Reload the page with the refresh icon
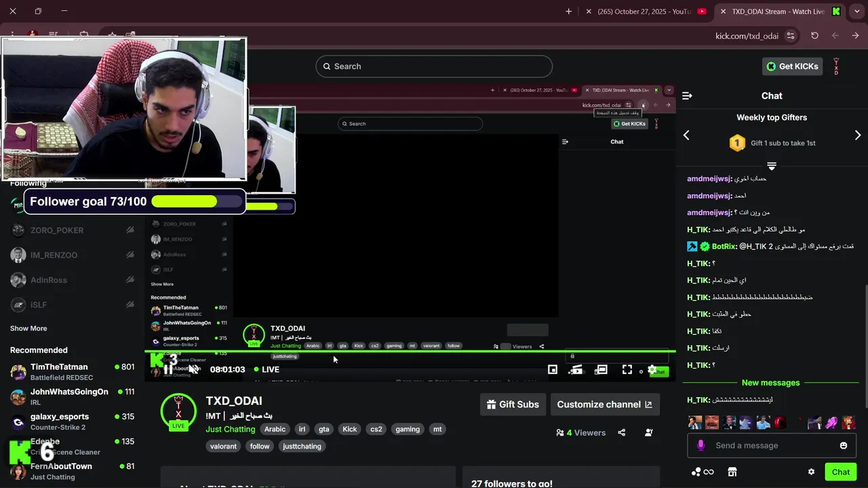The image size is (868, 488). [814, 36]
